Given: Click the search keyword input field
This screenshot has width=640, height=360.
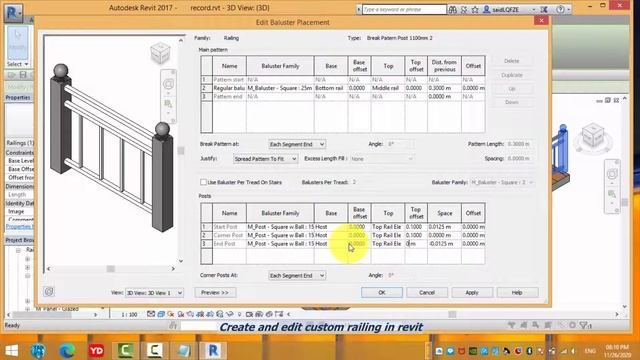Looking at the screenshot, I should click(404, 9).
